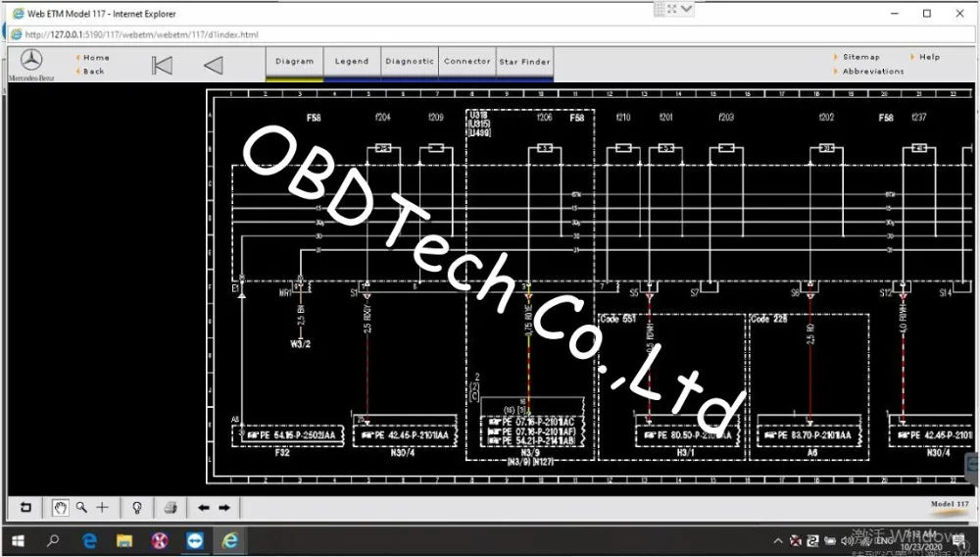Click the f210 fuse label

pyautogui.click(x=623, y=118)
